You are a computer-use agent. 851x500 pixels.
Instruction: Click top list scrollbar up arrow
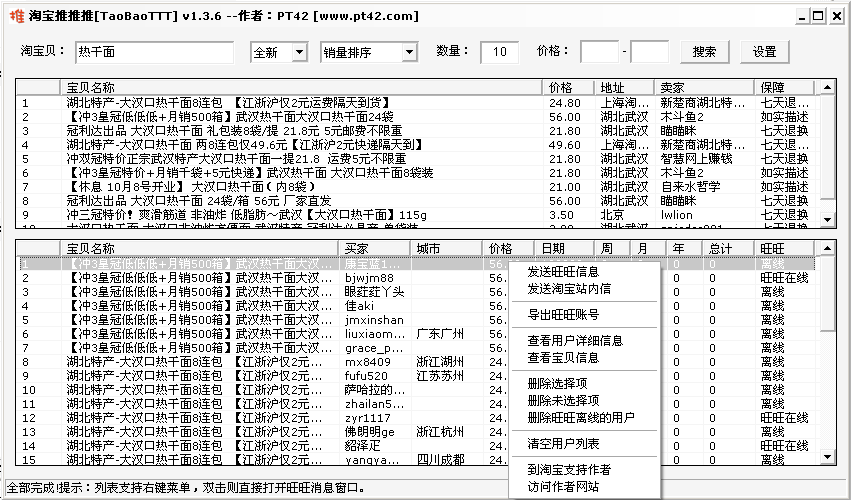pos(827,87)
